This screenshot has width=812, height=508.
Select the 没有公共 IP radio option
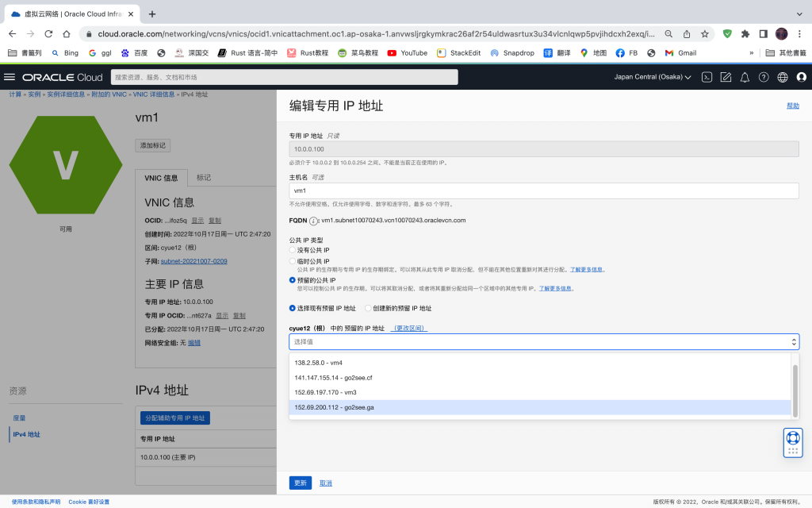point(293,250)
